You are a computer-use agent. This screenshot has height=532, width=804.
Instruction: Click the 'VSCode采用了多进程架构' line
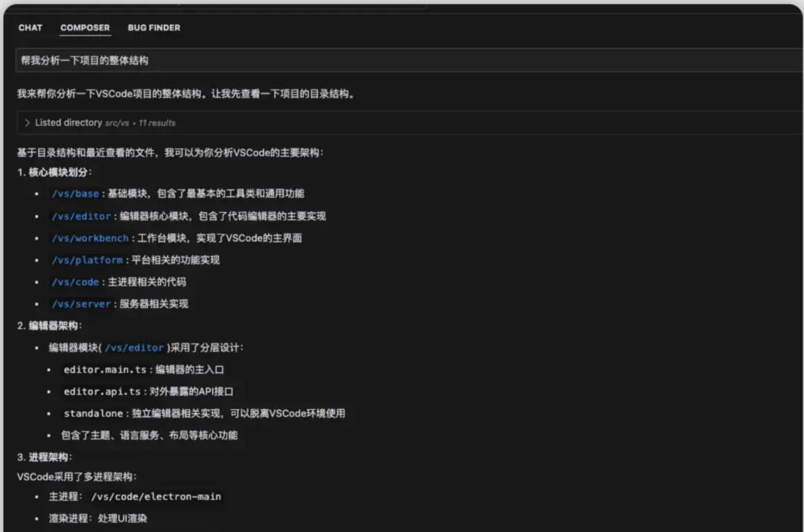pos(77,477)
